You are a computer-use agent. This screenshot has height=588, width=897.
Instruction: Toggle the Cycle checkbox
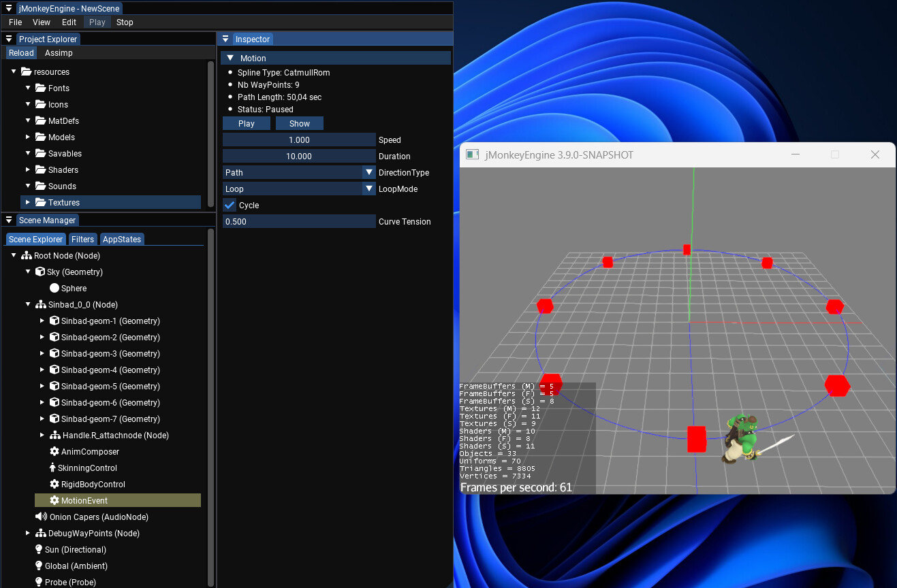point(230,206)
